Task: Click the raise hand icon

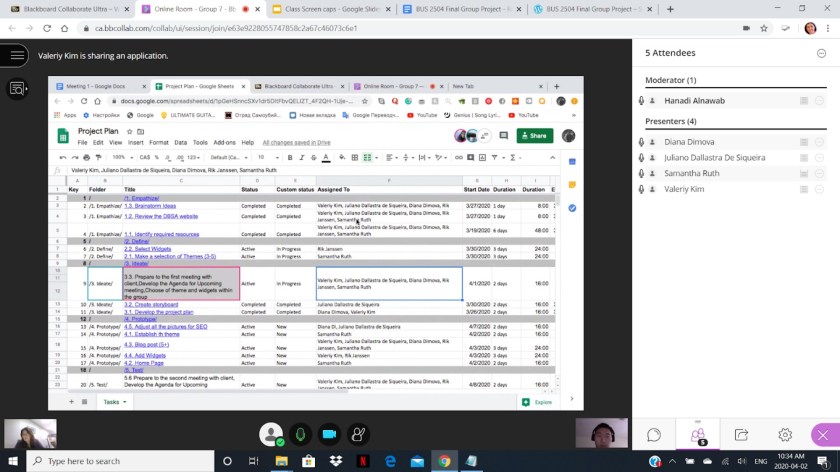Action: pyautogui.click(x=356, y=434)
